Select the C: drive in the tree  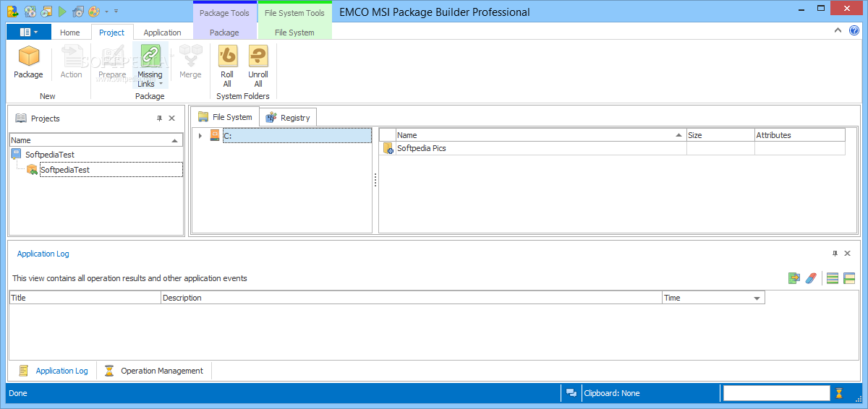[x=297, y=135]
